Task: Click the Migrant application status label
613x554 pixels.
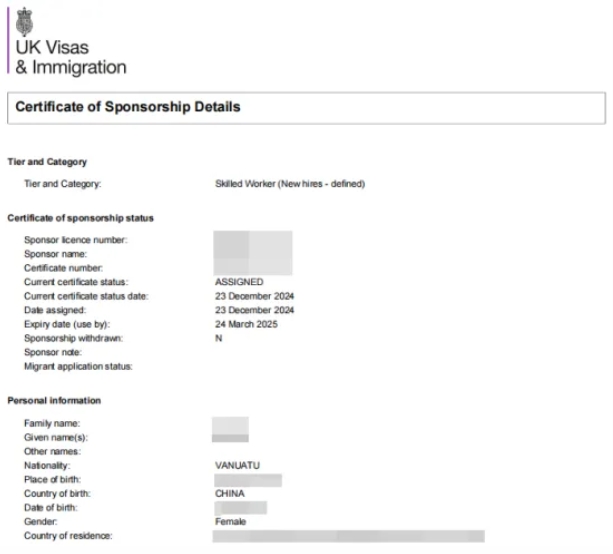Action: [x=78, y=367]
